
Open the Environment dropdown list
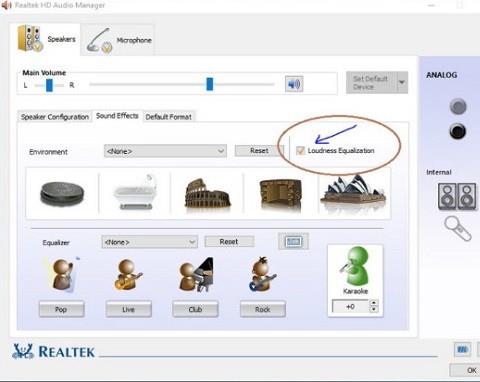point(165,151)
